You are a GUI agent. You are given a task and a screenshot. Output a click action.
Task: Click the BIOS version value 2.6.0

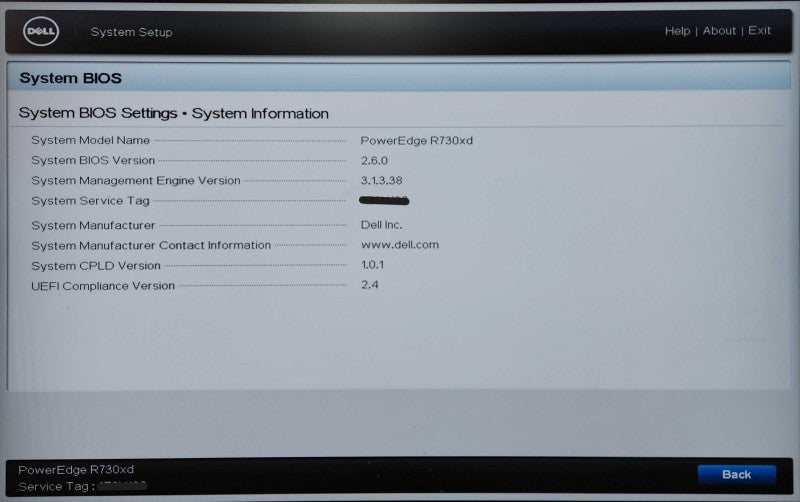pos(374,161)
